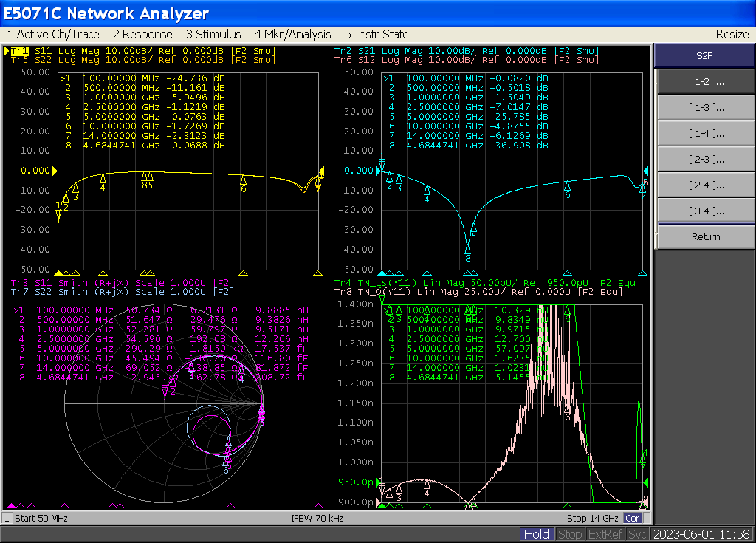Click the Hold status indicator
The height and width of the screenshot is (543, 756).
point(536,534)
